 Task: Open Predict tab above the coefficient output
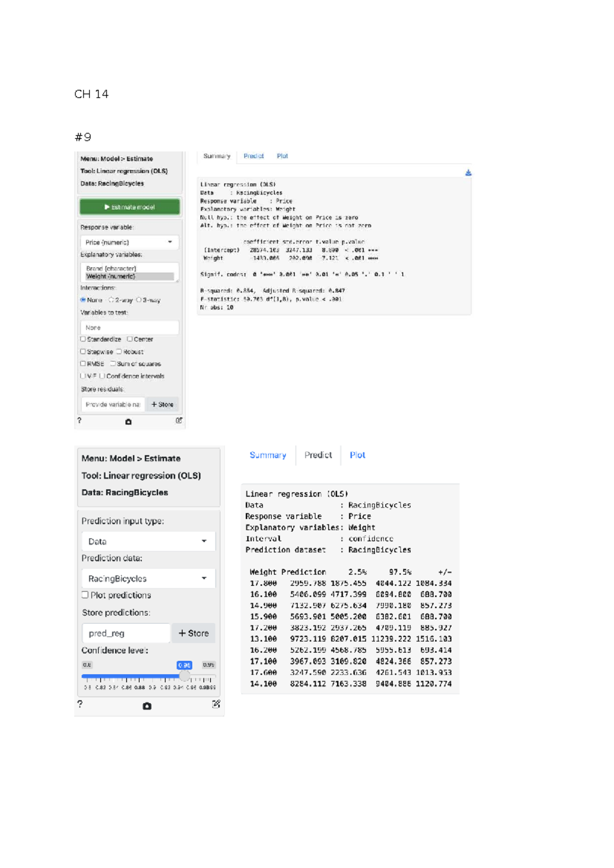coord(254,156)
